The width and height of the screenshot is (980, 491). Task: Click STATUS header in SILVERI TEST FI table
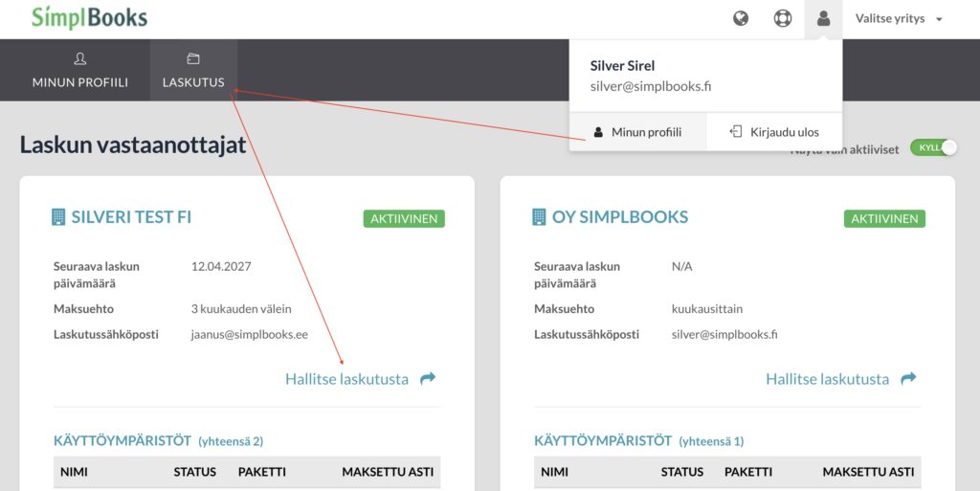coord(195,472)
